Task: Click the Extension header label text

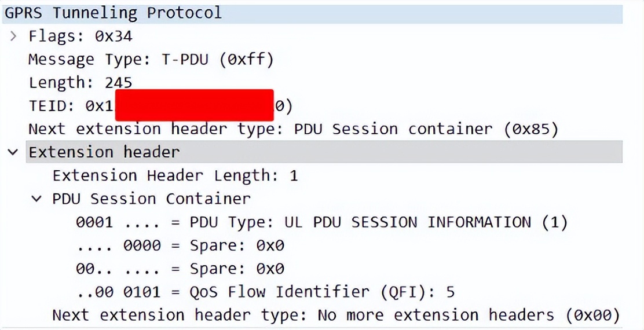Action: [x=104, y=152]
